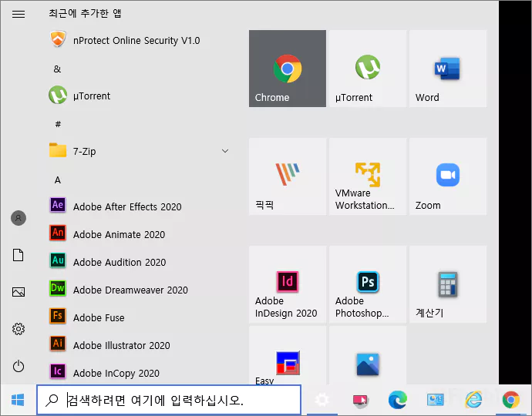The width and height of the screenshot is (532, 416).
Task: Launch the 픽픽 tile
Action: tap(288, 176)
